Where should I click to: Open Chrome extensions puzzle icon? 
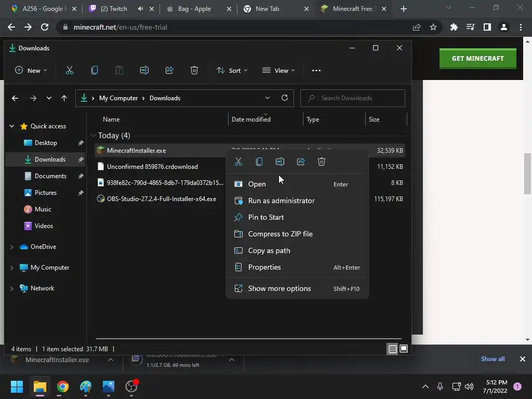tap(454, 27)
